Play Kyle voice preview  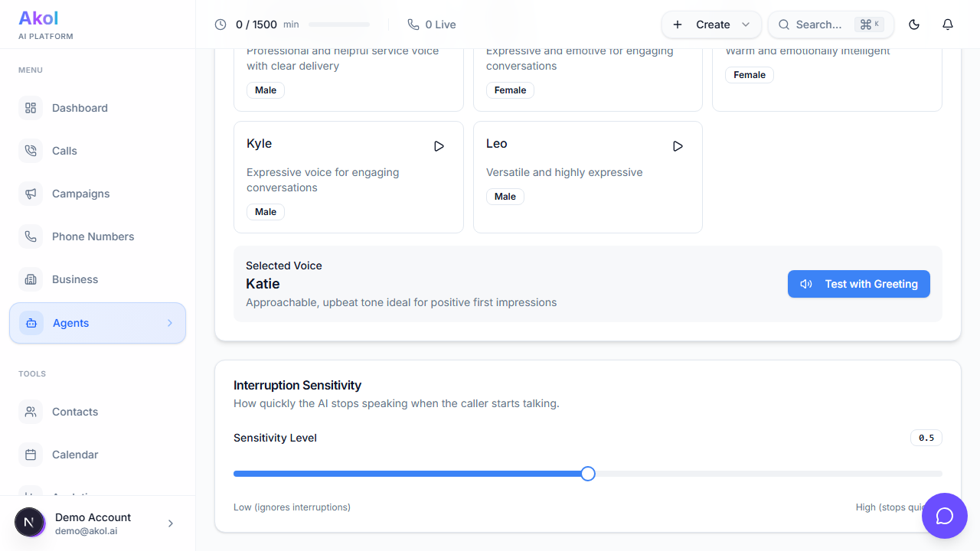(439, 146)
